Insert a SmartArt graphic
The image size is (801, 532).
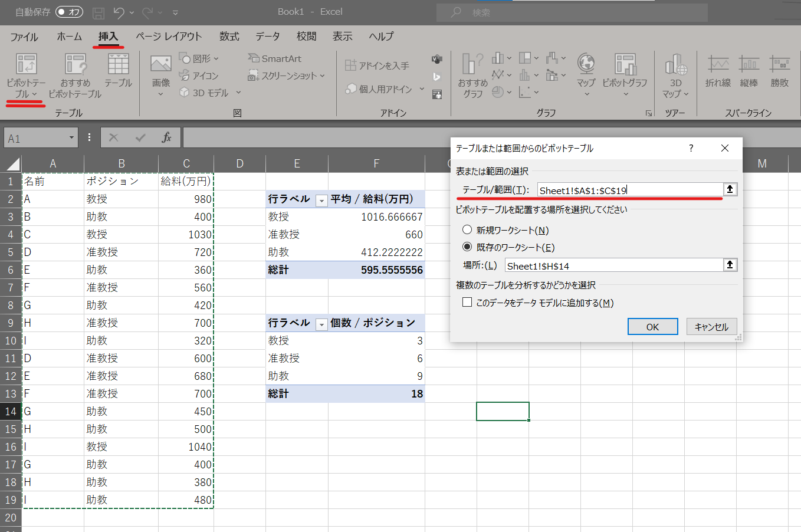tap(274, 58)
